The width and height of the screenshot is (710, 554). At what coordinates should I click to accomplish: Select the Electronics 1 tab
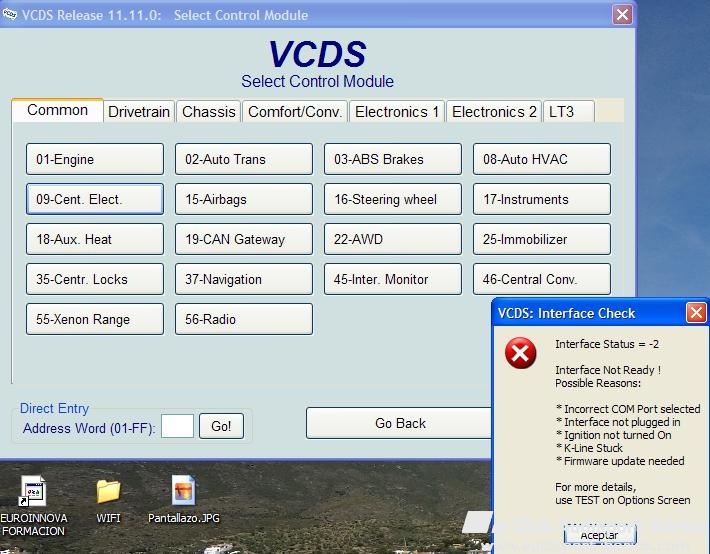[397, 112]
